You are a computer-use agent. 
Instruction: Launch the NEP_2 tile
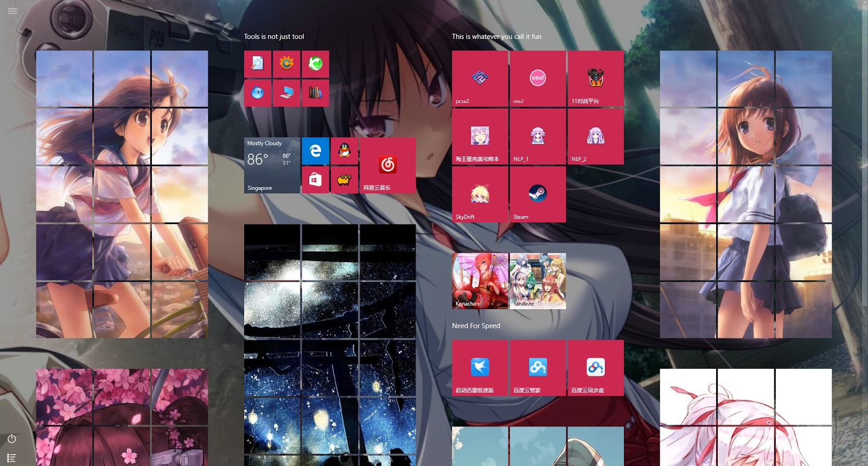tap(596, 137)
